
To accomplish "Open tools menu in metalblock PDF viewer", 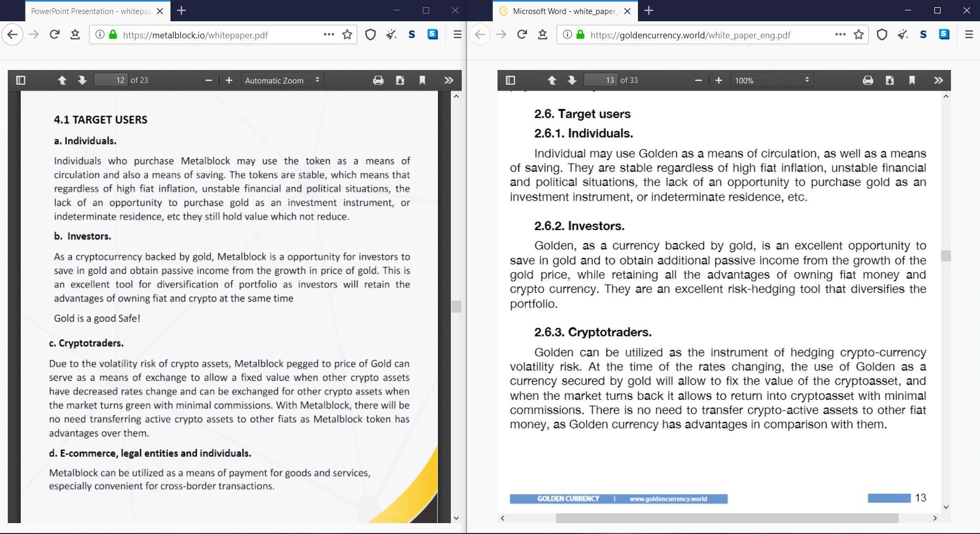I will click(x=449, y=80).
